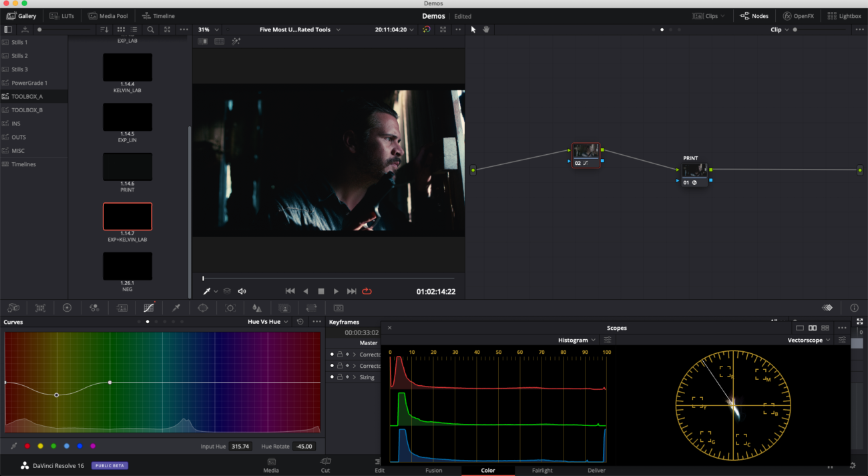The height and width of the screenshot is (476, 868).
Task: Open vectorscope settings icon
Action: tap(843, 340)
